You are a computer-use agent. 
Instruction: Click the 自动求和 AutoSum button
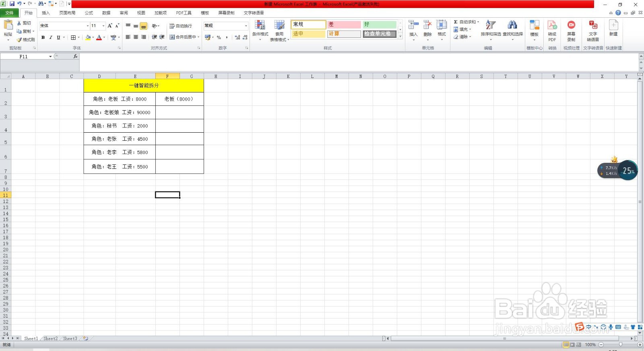click(x=466, y=22)
